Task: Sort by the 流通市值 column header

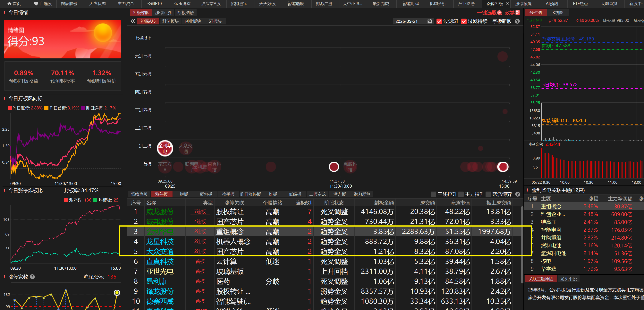Action: pos(460,203)
